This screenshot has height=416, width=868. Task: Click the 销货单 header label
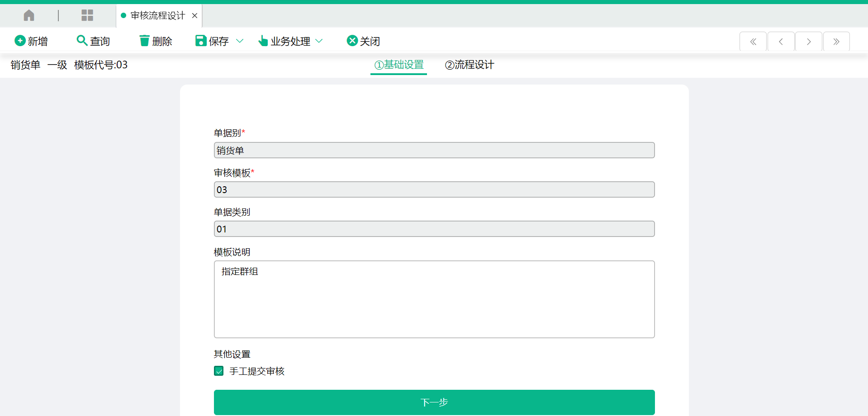click(x=25, y=65)
